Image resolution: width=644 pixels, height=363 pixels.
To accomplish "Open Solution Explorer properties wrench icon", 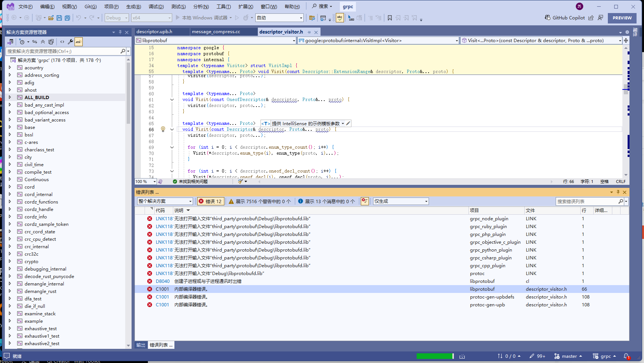I will click(70, 42).
